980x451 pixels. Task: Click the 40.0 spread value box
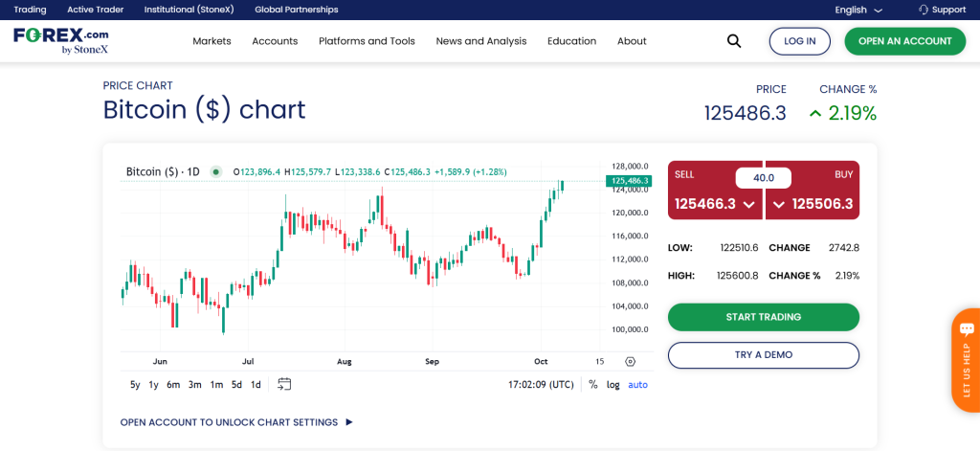[x=763, y=178]
